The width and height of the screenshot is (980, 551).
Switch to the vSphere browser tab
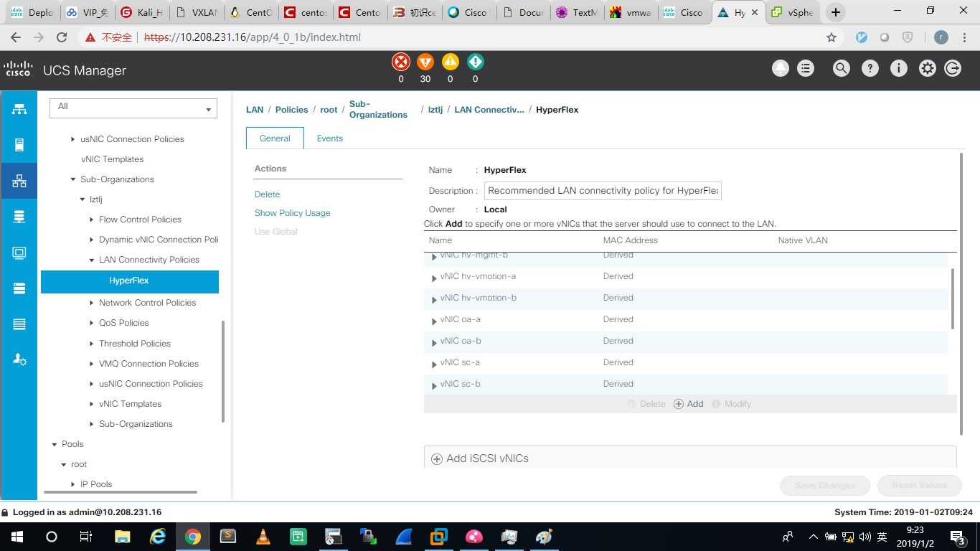792,12
